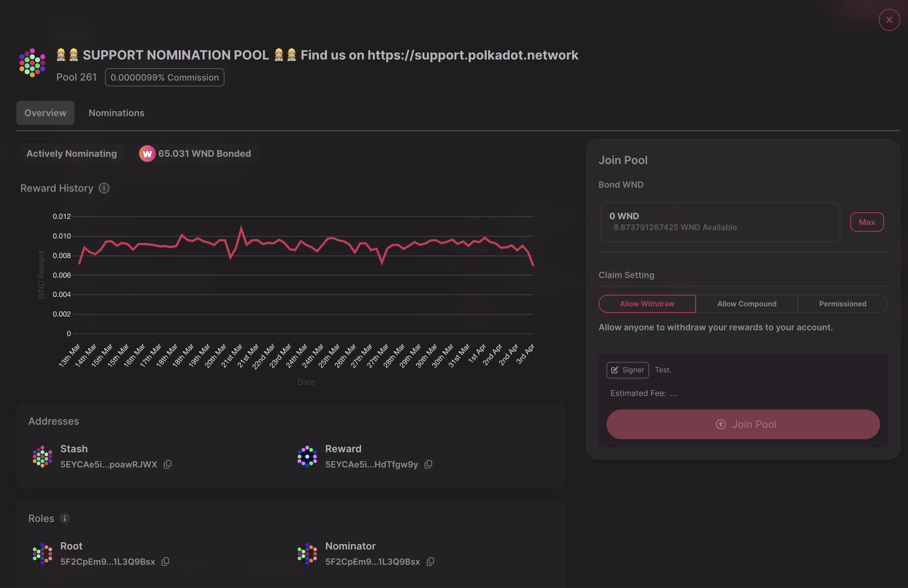Viewport: 908px width, 588px height.
Task: Click the Roles info icon
Action: click(x=65, y=518)
